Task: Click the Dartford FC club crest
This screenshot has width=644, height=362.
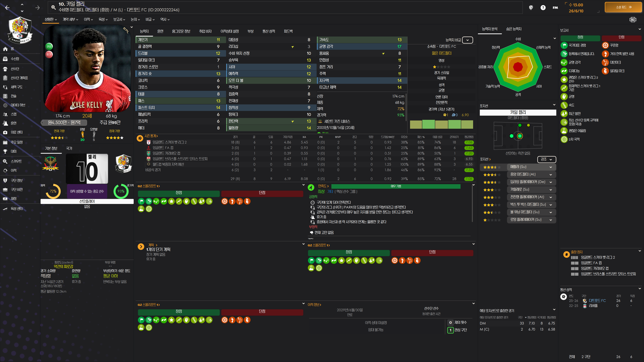Action: point(20,30)
